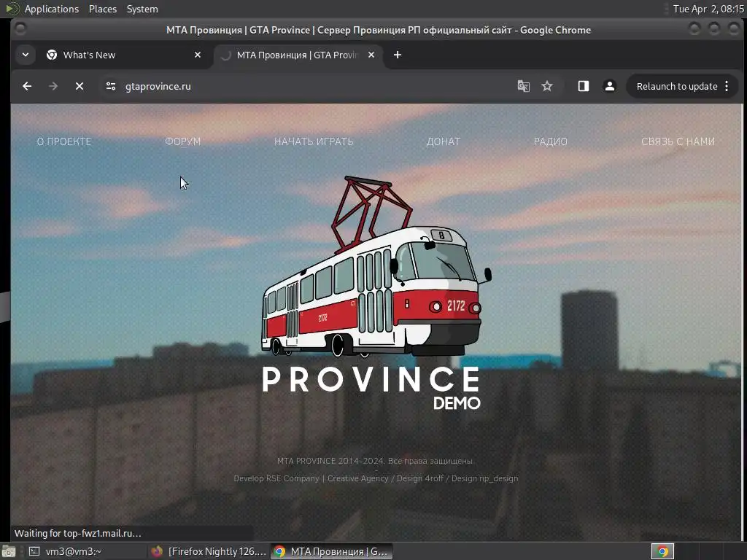Image resolution: width=747 pixels, height=560 pixels.
Task: Open the ДОНАТ page
Action: [x=443, y=141]
